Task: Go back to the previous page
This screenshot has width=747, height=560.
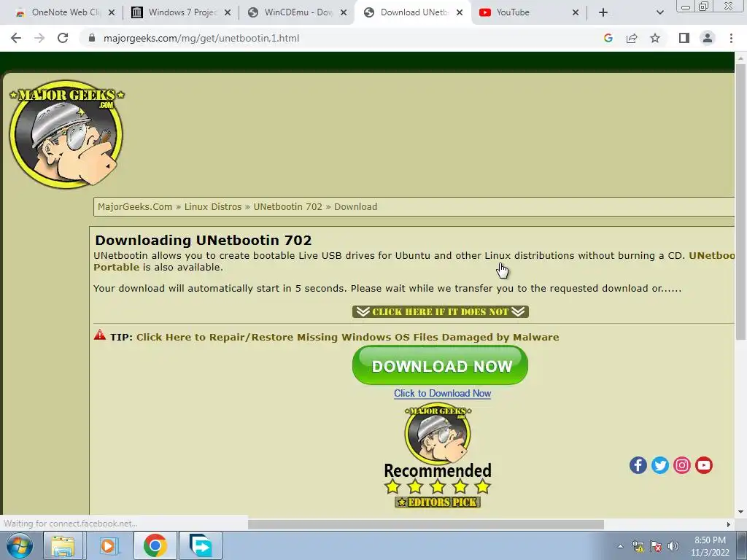Action: tap(16, 38)
